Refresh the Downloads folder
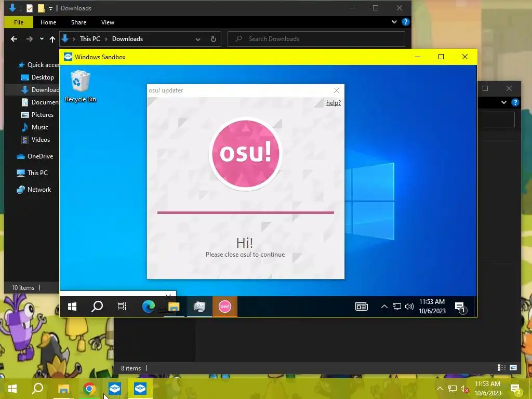This screenshot has height=399, width=532. pos(213,39)
